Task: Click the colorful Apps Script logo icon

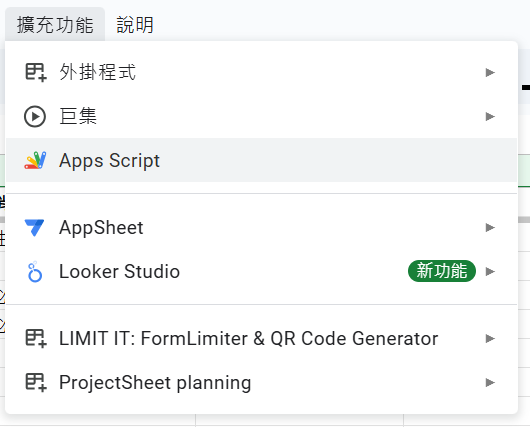Action: [x=35, y=160]
